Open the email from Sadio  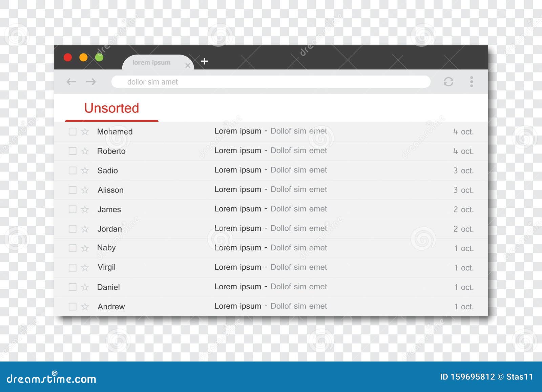[270, 170]
